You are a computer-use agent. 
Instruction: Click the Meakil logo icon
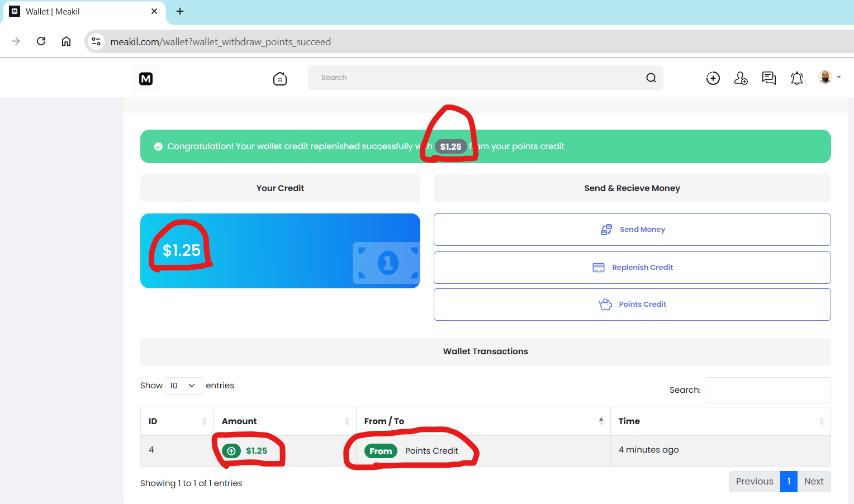146,79
